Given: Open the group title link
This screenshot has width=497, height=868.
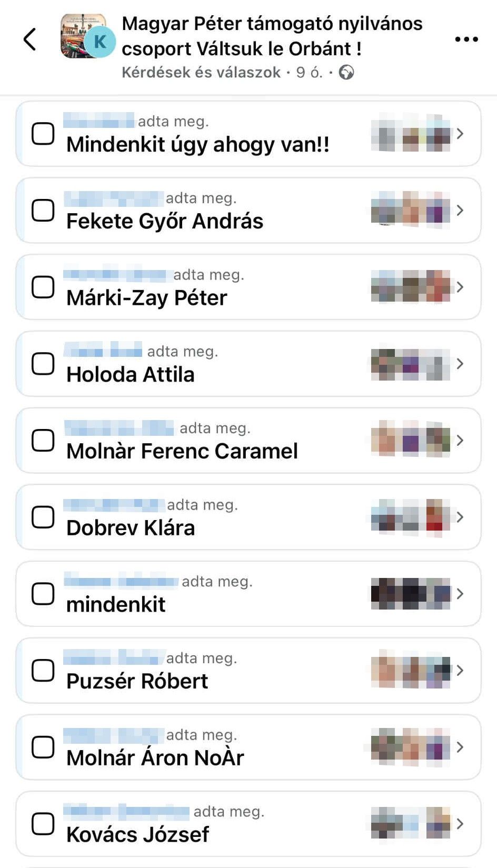Looking at the screenshot, I should [x=272, y=36].
